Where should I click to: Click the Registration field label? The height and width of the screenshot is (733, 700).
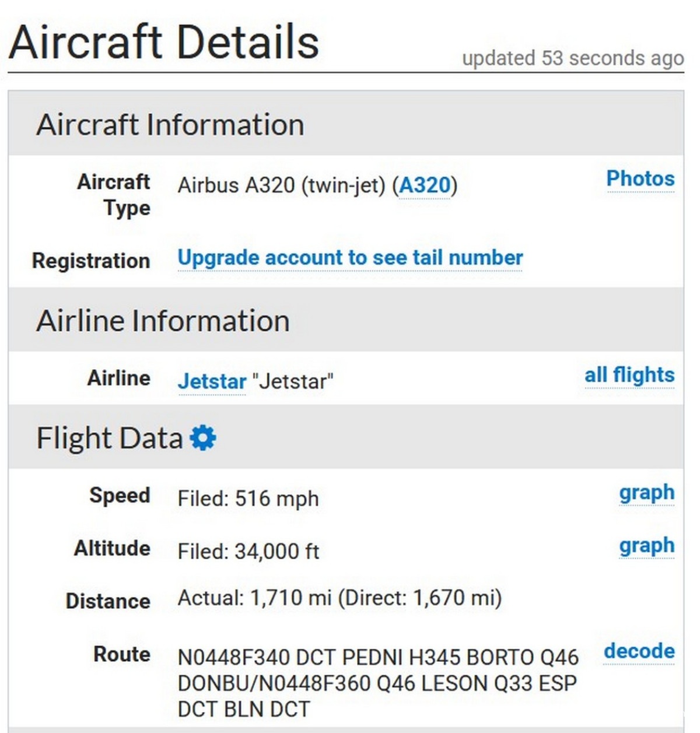click(x=91, y=261)
